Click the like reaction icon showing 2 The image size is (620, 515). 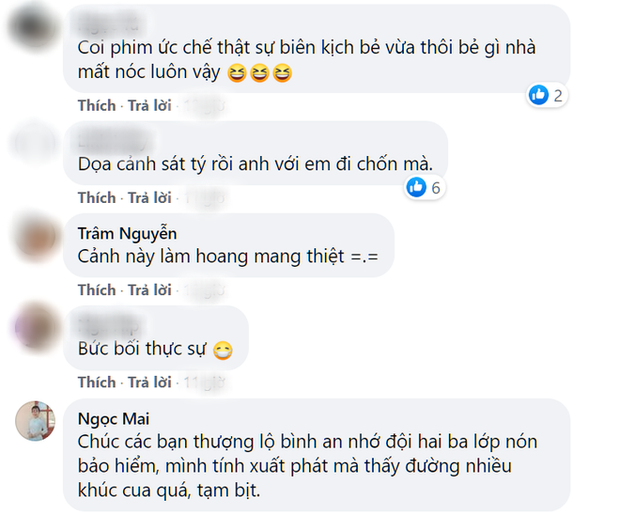(x=539, y=95)
